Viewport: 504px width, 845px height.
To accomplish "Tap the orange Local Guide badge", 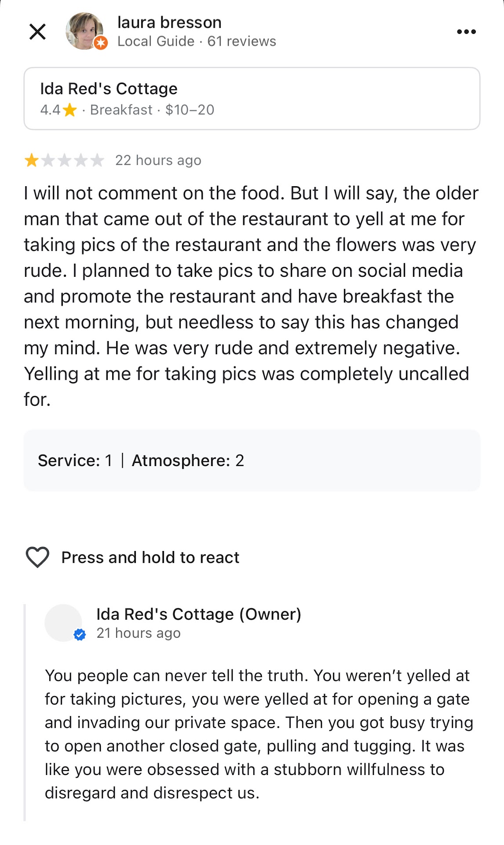I will tap(101, 43).
